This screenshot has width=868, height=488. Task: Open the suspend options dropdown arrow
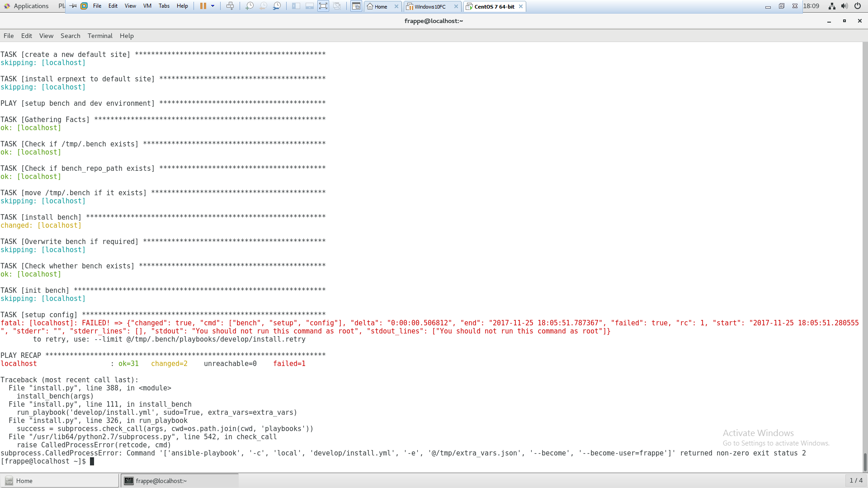click(213, 6)
